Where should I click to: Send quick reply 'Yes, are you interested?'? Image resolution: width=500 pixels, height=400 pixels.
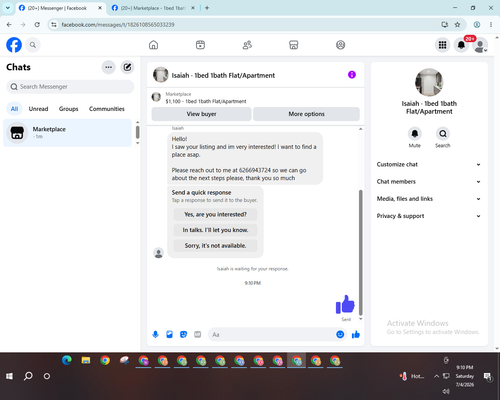[x=215, y=214]
